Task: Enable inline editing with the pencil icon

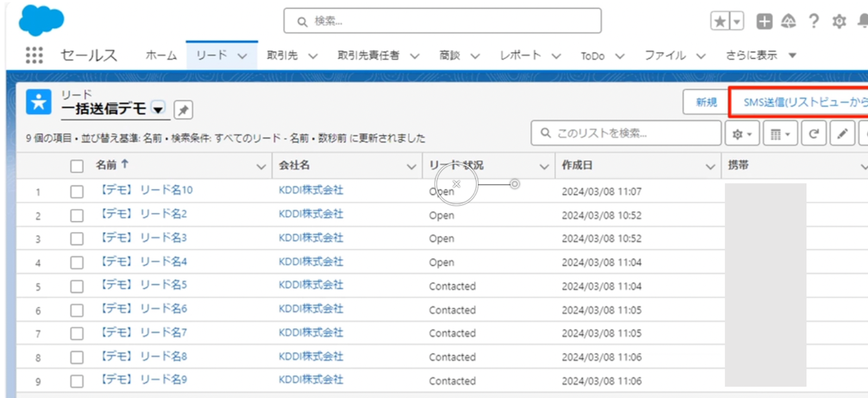Action: [842, 133]
